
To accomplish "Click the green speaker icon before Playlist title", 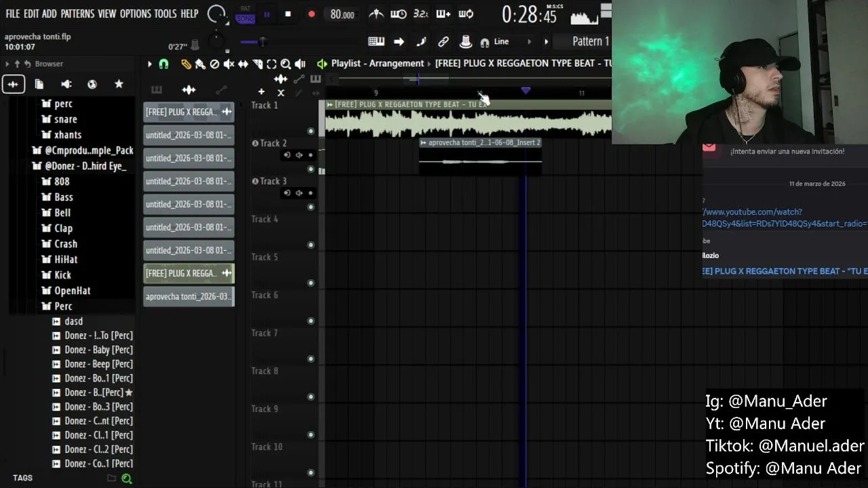I will click(x=322, y=64).
